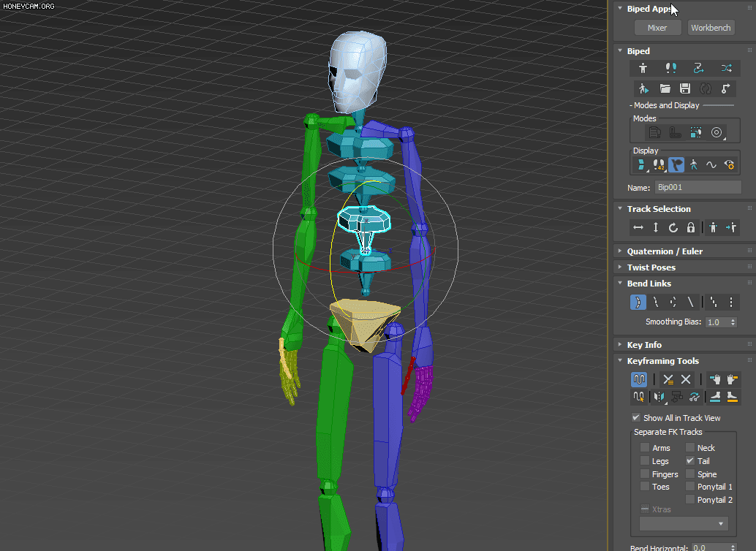Click Smooth Twist Mode slash icon
This screenshot has width=756, height=551.
(x=690, y=303)
